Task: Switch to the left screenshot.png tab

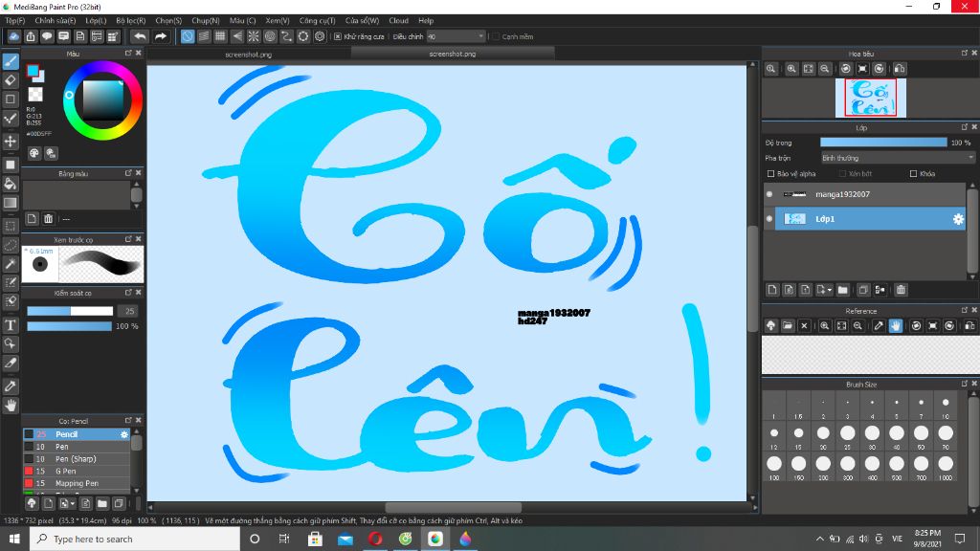Action: pos(248,55)
